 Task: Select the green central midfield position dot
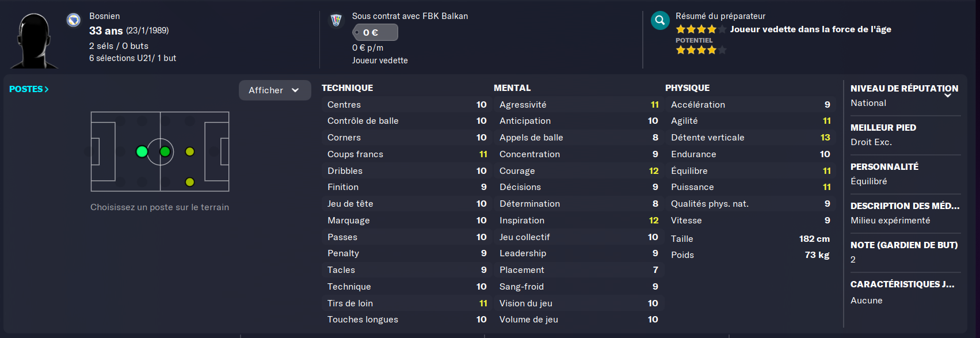165,151
